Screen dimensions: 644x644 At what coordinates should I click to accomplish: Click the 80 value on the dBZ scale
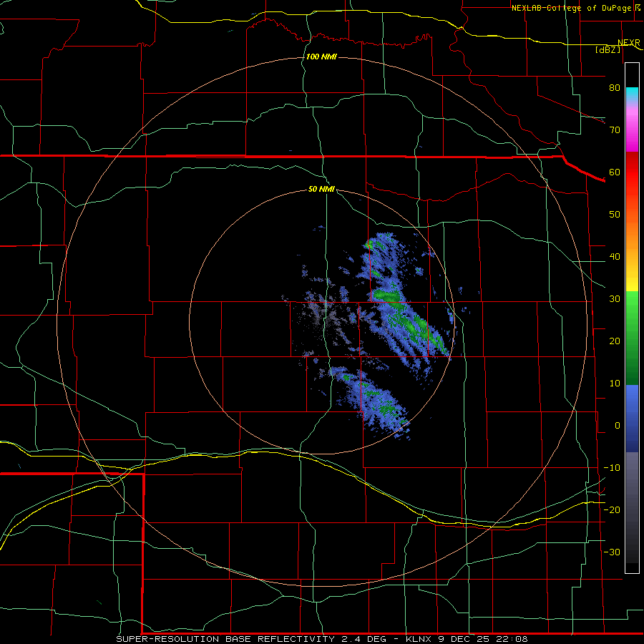pos(615,88)
